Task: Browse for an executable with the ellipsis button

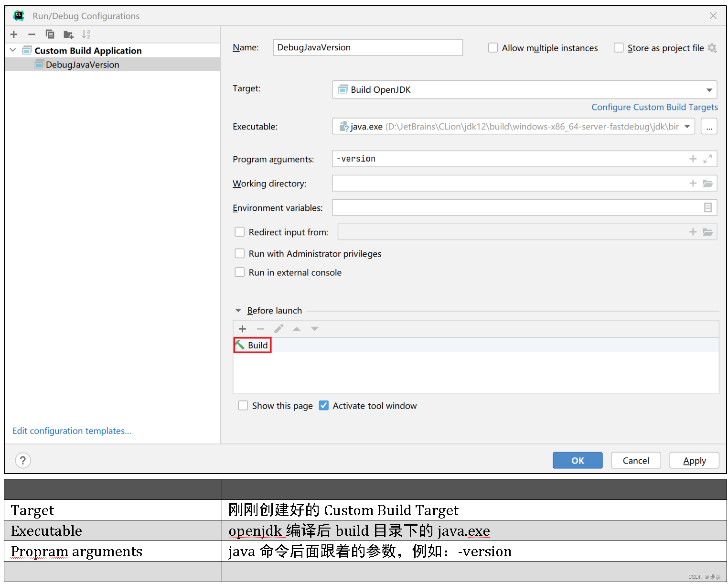Action: 709,127
